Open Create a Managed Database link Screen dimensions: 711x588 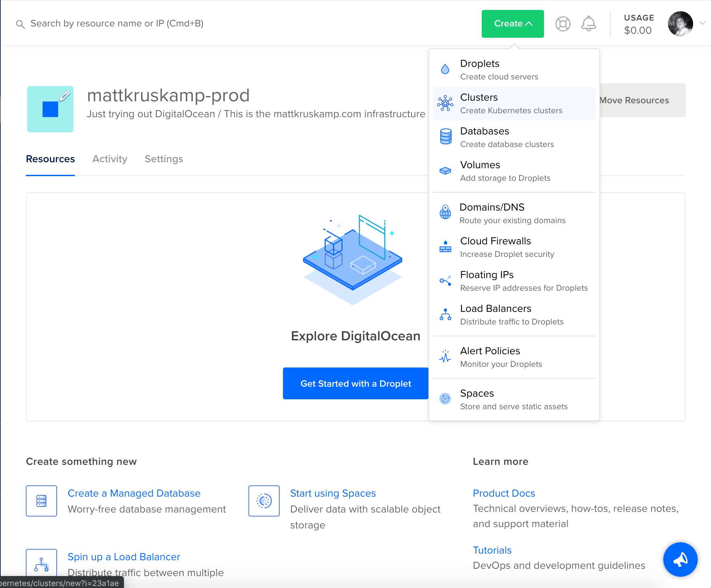(134, 493)
